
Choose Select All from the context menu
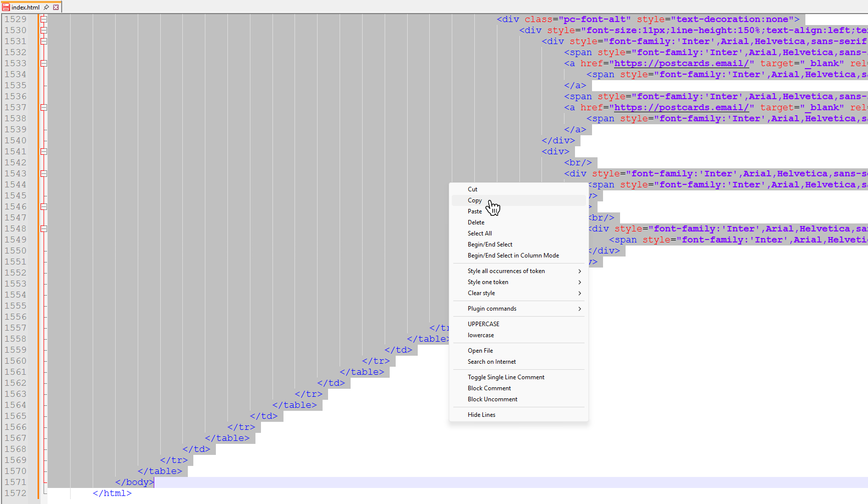(519, 233)
